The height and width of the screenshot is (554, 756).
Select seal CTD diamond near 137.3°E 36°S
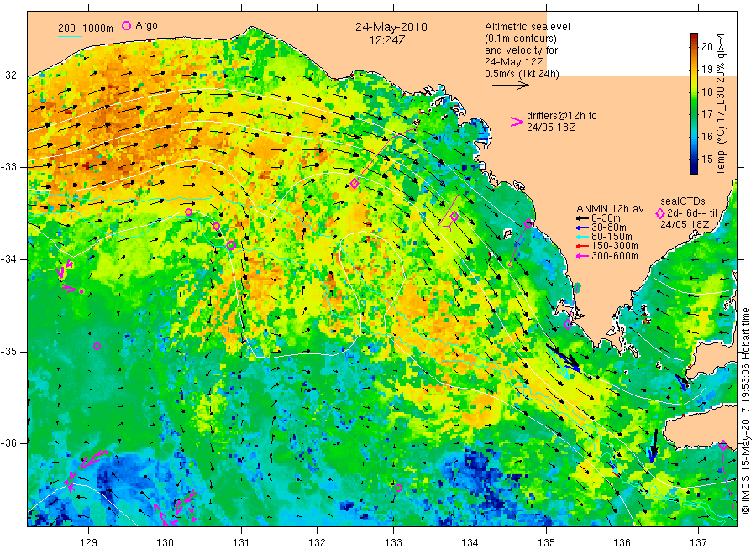coord(722,446)
